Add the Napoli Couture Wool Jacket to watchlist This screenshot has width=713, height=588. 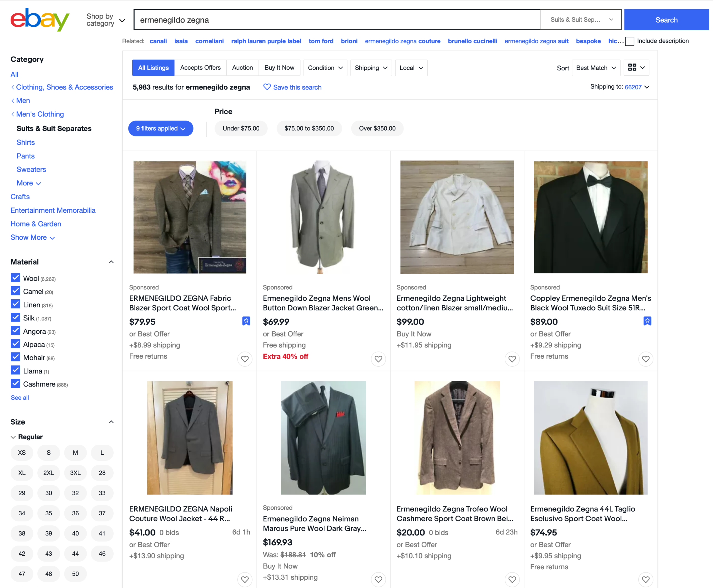pyautogui.click(x=245, y=579)
